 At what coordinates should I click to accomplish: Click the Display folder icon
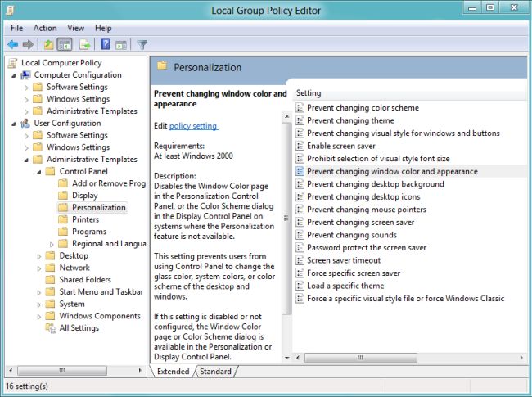(x=63, y=196)
